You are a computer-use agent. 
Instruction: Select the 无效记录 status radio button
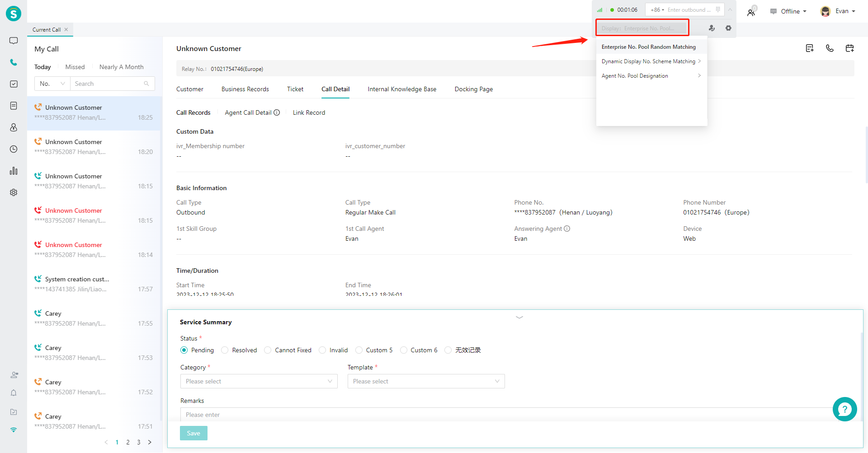pyautogui.click(x=448, y=350)
